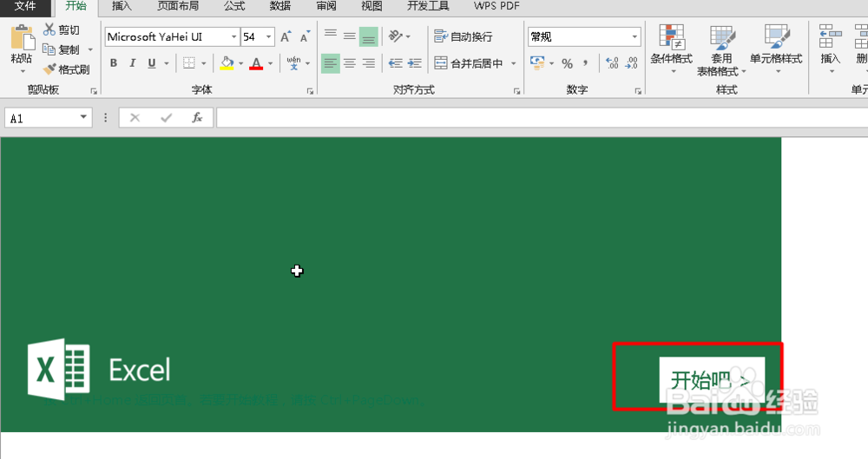Increase indent icon
The image size is (868, 459).
(x=414, y=63)
